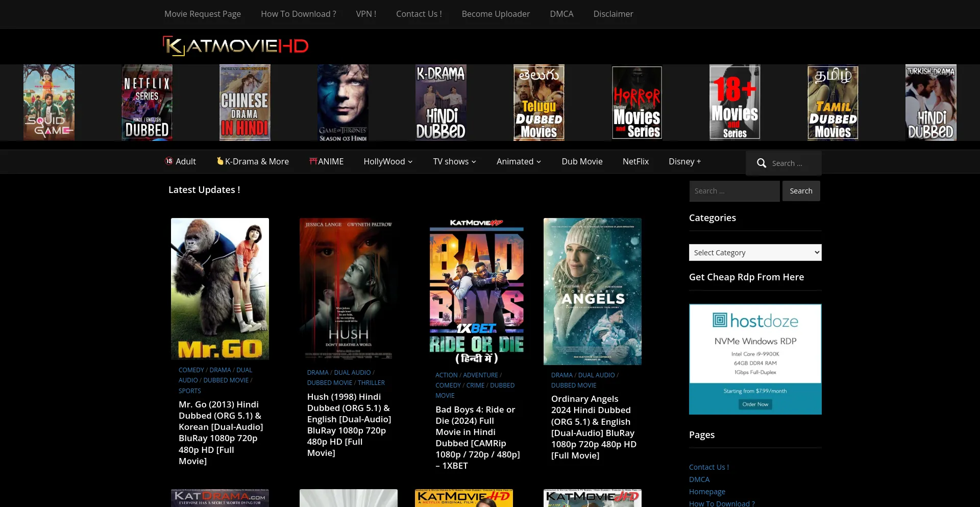Open the Adult menu item

tap(180, 161)
